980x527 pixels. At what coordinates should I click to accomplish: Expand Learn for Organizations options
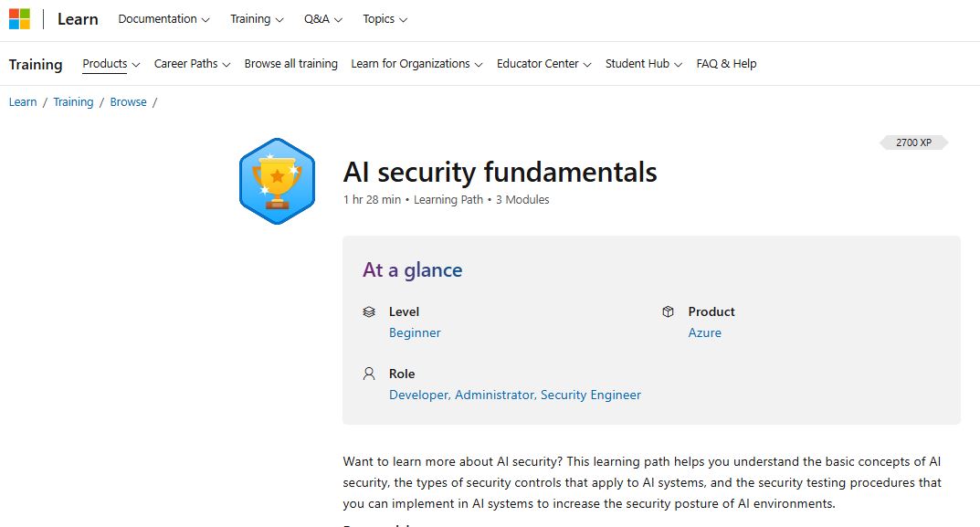[x=416, y=64]
